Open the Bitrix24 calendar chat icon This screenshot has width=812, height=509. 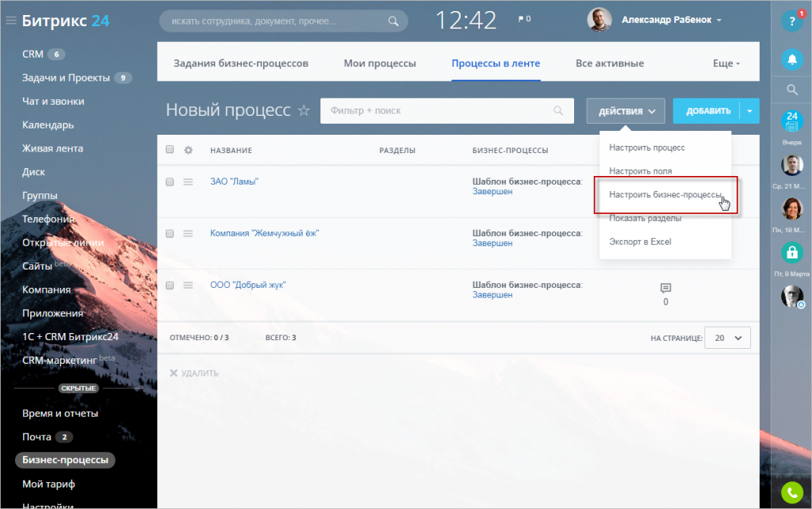click(x=792, y=121)
